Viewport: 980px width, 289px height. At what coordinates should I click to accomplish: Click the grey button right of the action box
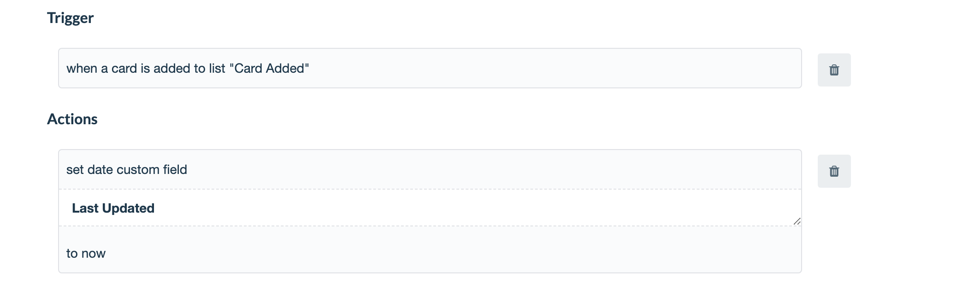click(x=834, y=171)
